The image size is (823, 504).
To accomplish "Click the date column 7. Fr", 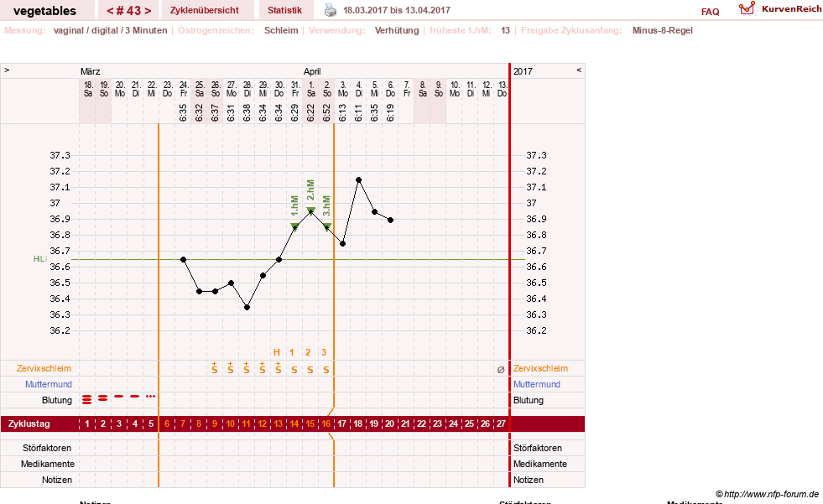I will point(407,89).
